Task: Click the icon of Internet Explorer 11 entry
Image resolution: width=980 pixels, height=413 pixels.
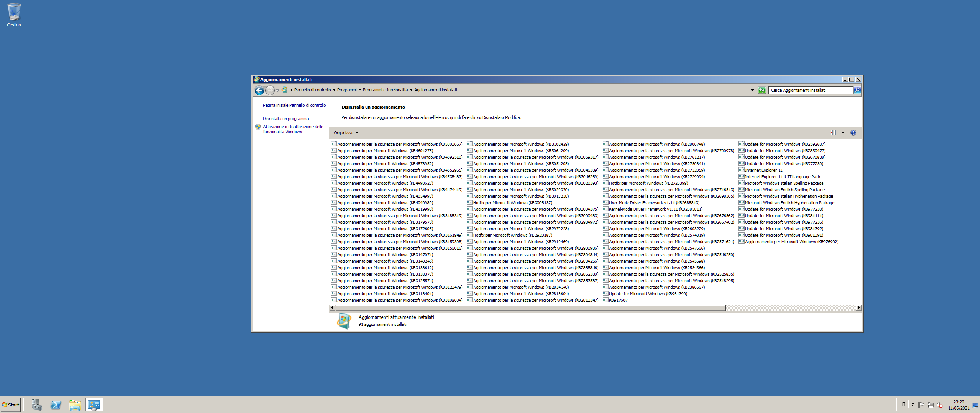Action: (x=741, y=170)
